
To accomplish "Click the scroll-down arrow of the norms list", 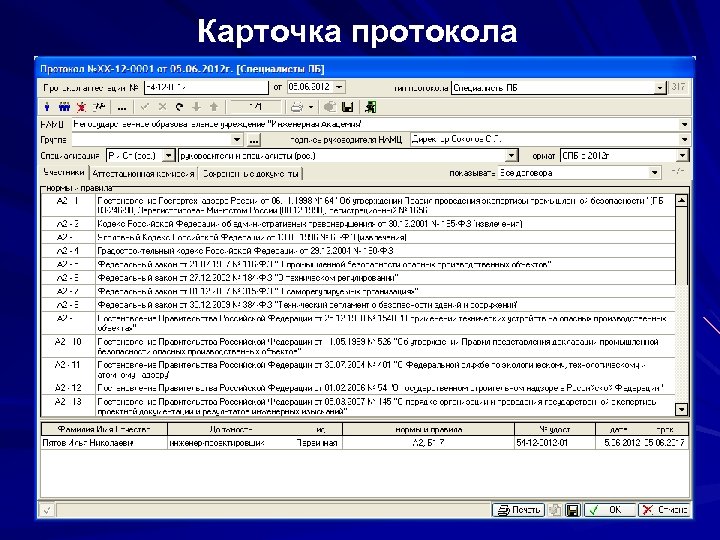I will [x=681, y=409].
